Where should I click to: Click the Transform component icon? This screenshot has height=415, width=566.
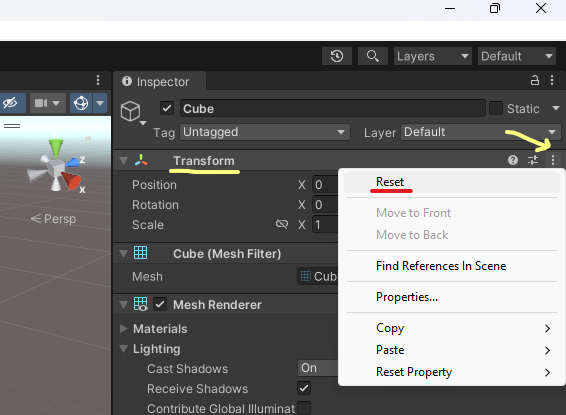(141, 160)
